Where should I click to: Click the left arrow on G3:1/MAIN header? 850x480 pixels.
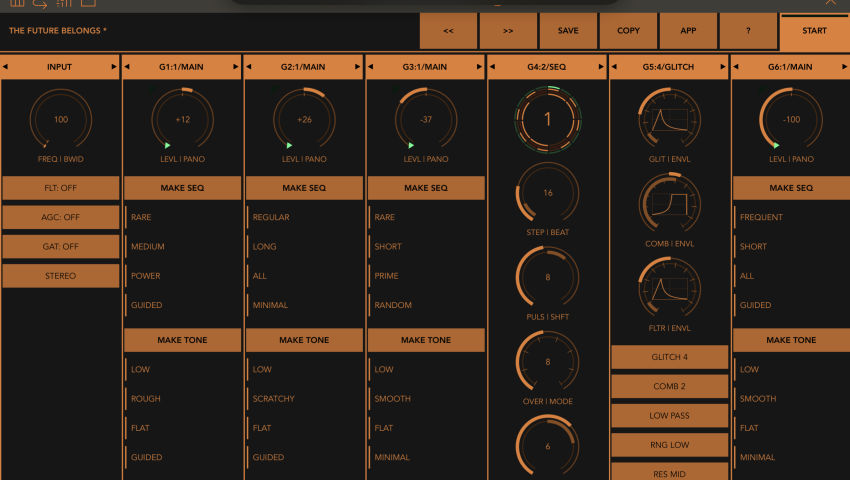point(371,67)
